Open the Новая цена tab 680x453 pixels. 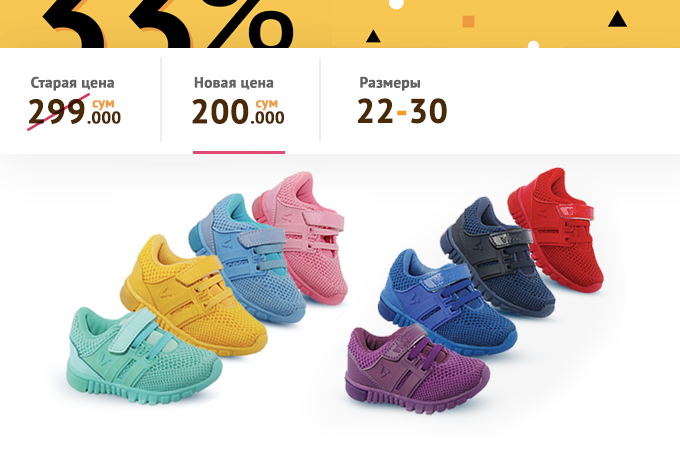(234, 83)
